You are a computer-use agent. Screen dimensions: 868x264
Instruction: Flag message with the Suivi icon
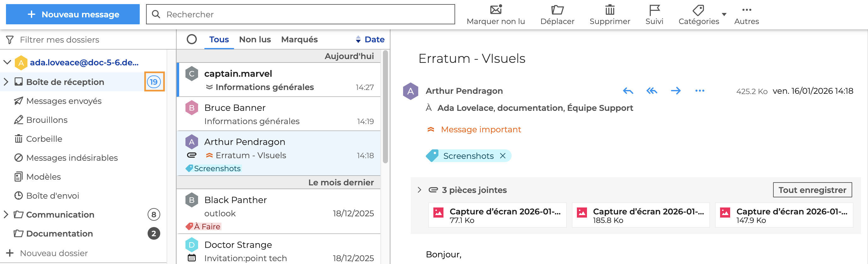pyautogui.click(x=654, y=10)
